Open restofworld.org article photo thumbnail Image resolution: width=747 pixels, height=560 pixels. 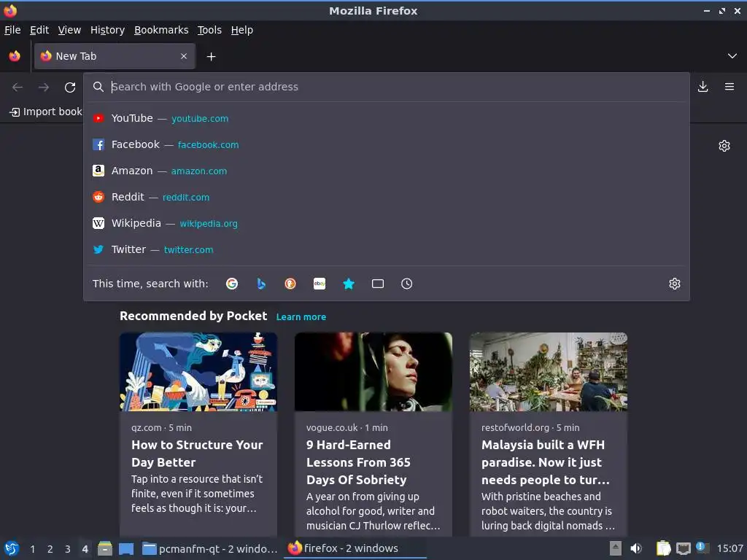(549, 372)
